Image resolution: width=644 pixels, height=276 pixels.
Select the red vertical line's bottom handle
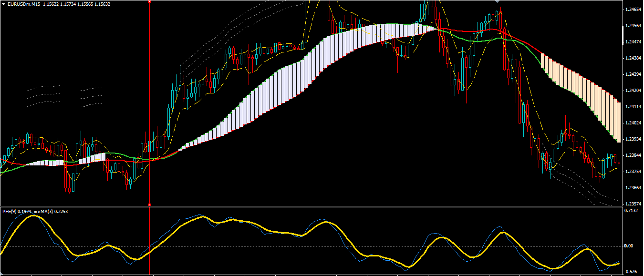coord(149,204)
